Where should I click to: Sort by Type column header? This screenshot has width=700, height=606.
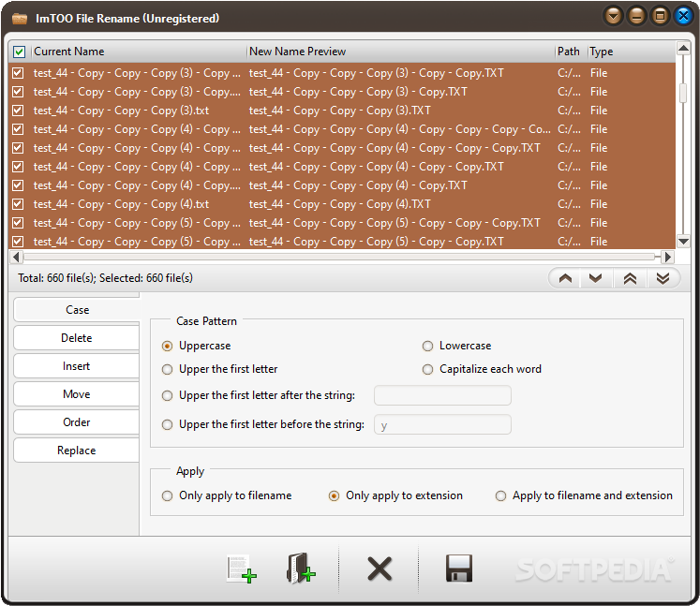coord(631,52)
